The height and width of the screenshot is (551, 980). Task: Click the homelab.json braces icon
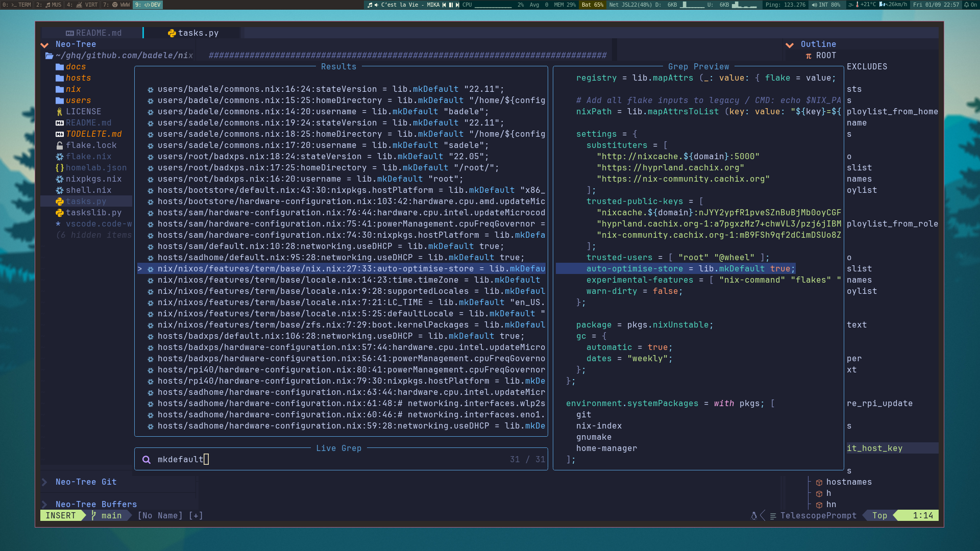point(60,168)
